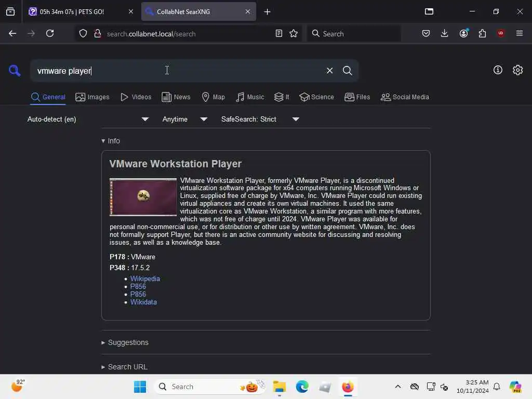532x399 pixels.
Task: Open the weather widget showing 92°
Action: (x=17, y=386)
